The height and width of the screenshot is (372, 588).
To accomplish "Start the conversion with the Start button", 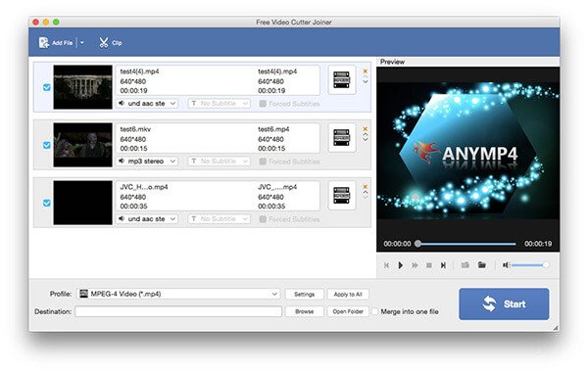I will point(504,303).
